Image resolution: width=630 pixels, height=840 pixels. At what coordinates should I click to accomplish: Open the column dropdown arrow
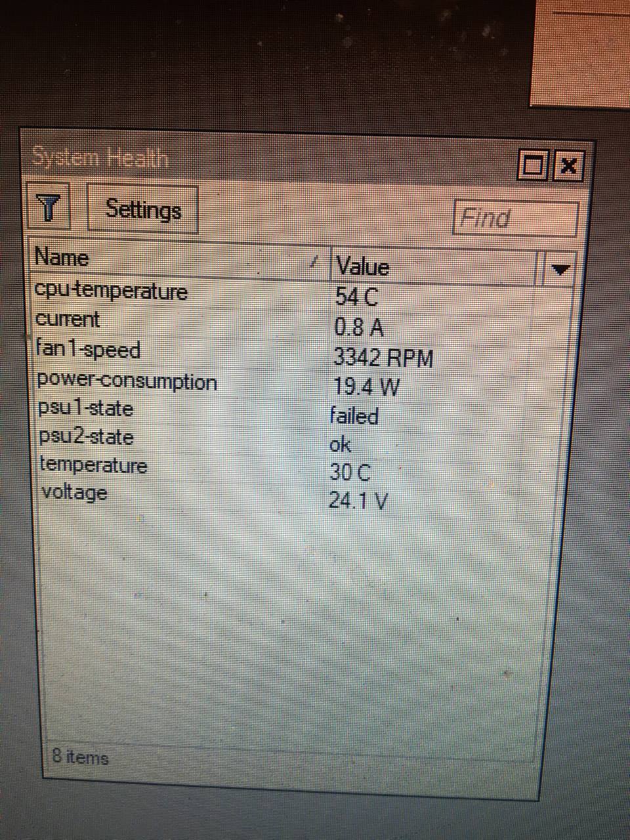[x=560, y=269]
